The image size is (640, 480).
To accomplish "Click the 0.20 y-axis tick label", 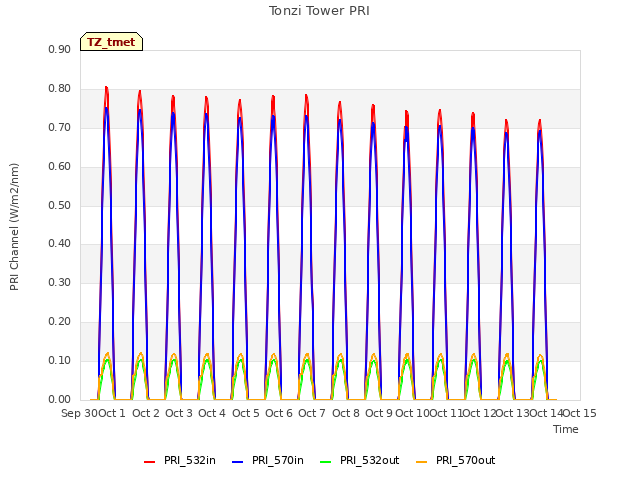I will [x=60, y=322].
